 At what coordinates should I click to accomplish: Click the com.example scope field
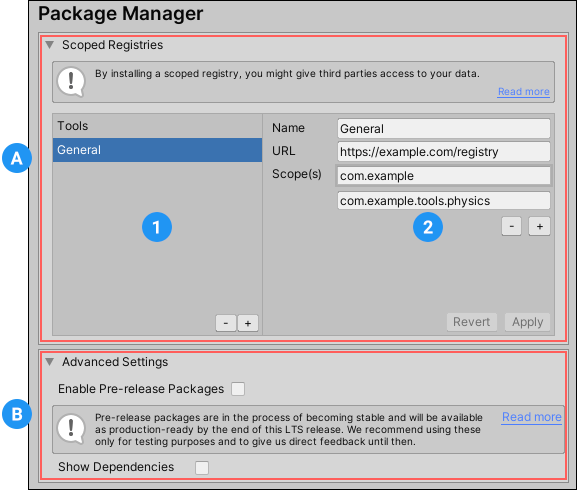[x=444, y=176]
